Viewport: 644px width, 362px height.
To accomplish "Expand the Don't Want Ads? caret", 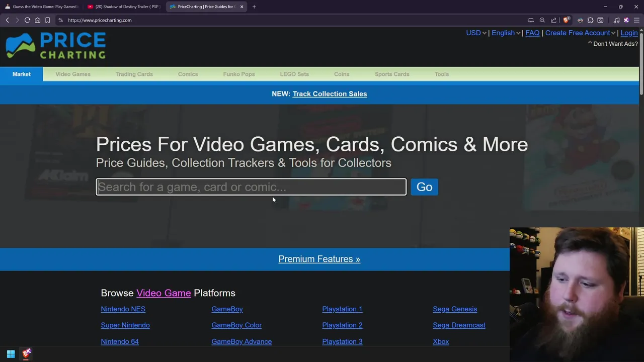I will 590,43.
